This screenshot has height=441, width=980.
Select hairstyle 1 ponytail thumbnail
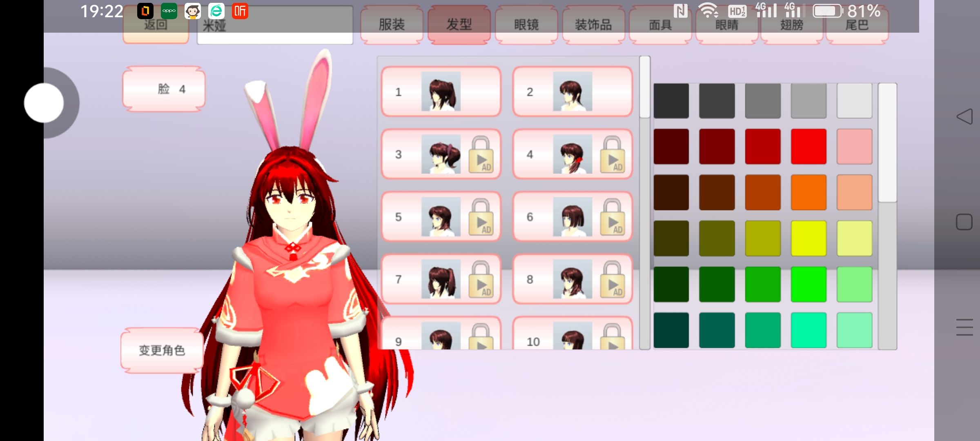pos(441,92)
